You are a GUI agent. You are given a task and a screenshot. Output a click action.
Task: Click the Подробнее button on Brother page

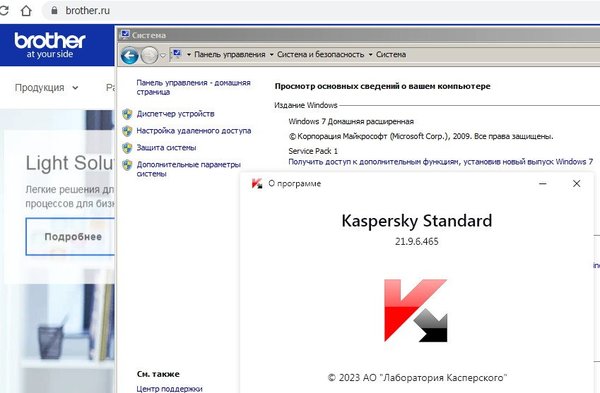[x=70, y=236]
